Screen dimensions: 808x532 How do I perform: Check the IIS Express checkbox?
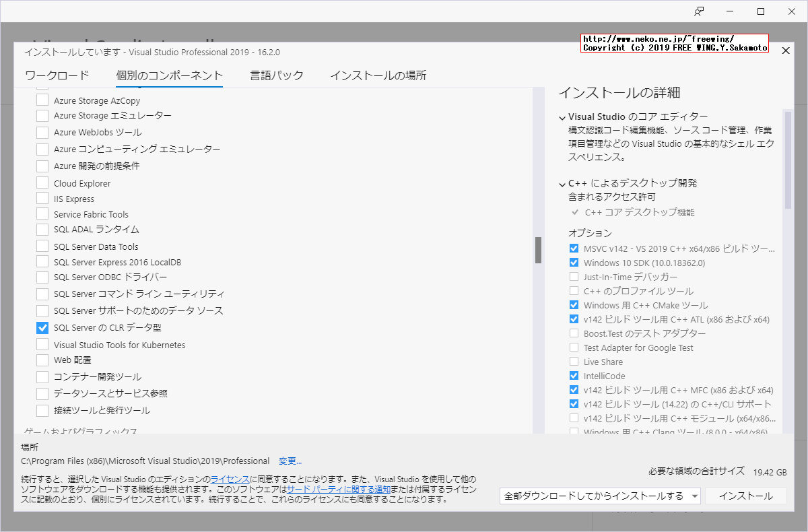point(42,198)
